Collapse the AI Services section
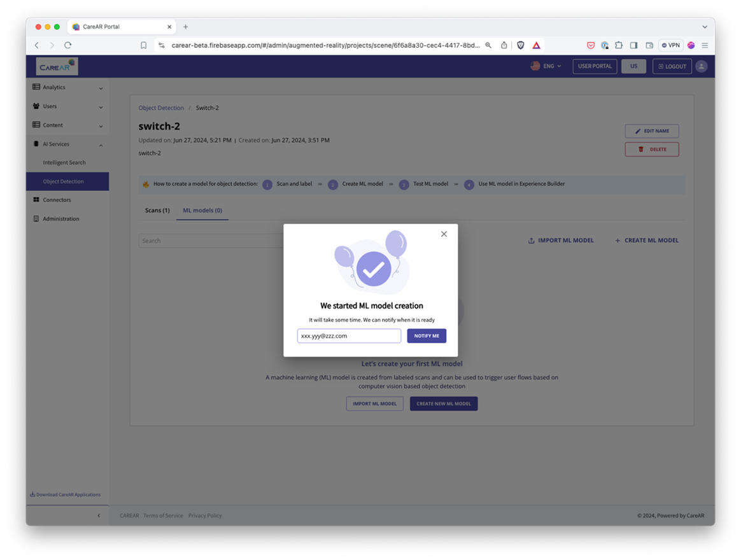Screen dimensions: 741x560 tap(101, 144)
